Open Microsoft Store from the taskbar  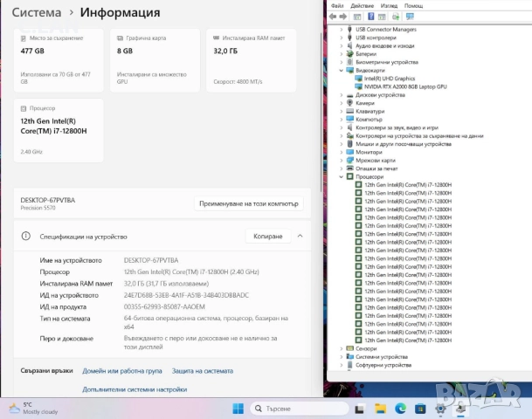pyautogui.click(x=420, y=409)
